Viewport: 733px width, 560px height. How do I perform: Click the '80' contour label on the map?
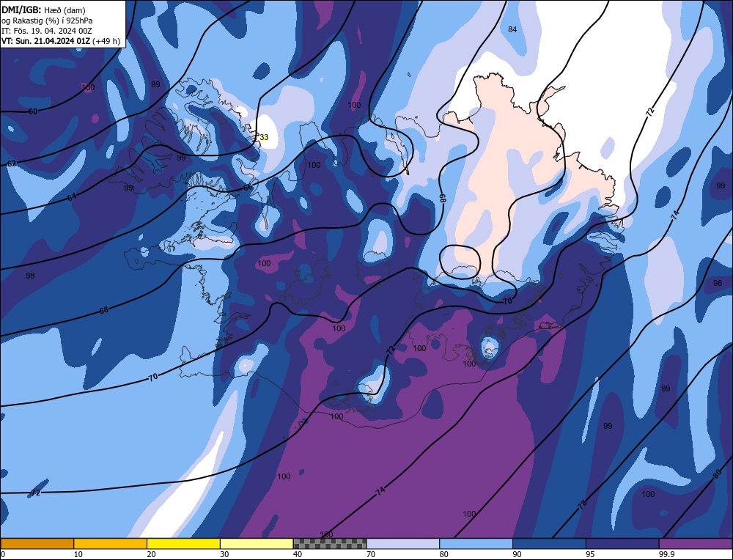tap(718, 475)
